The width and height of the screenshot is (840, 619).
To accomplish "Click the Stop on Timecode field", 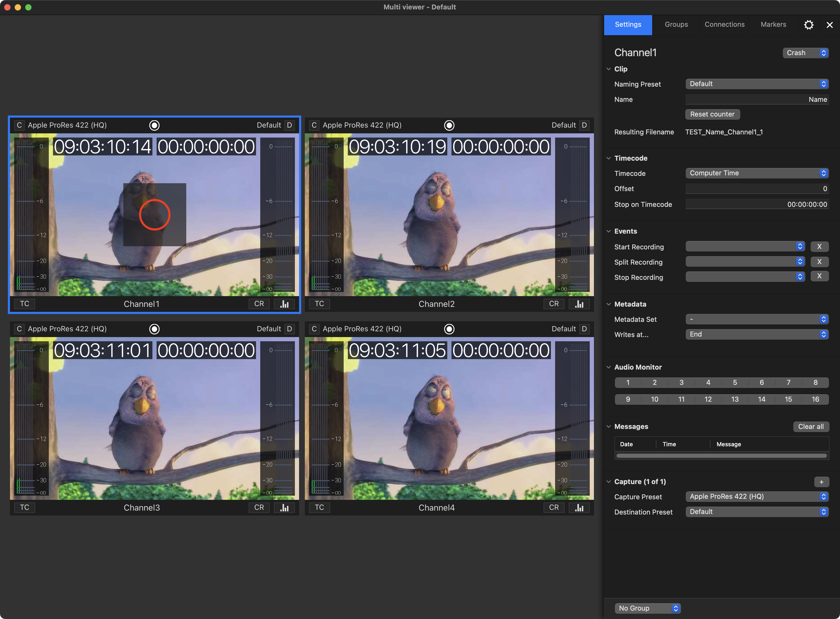I will click(x=757, y=204).
